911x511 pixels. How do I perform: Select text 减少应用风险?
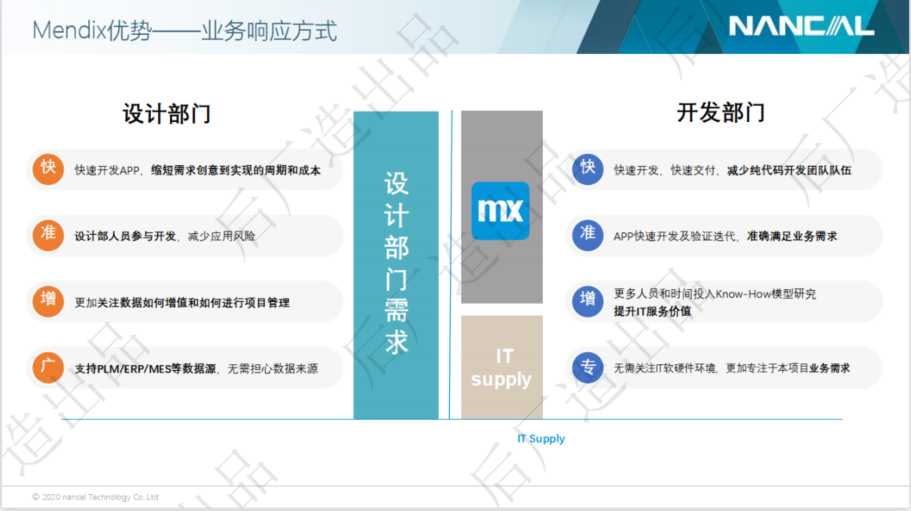222,236
